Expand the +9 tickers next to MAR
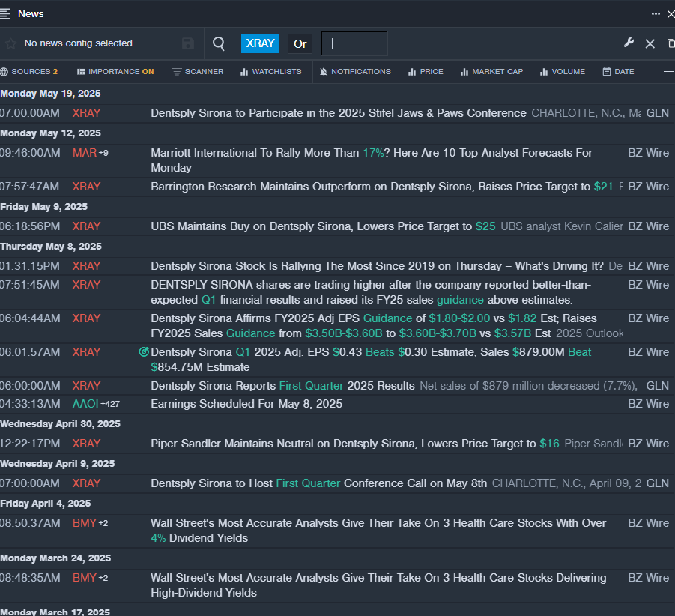Viewport: 675px width, 616px height. (103, 153)
